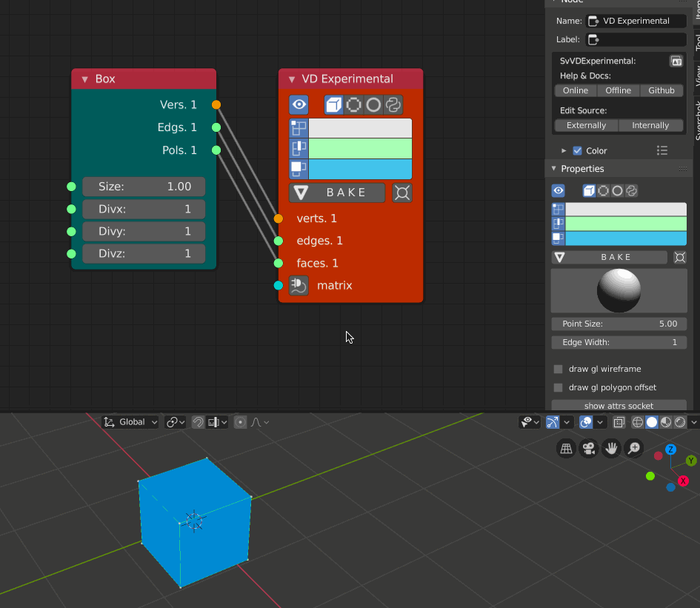Click the green faces input socket on VD node

pos(278,264)
